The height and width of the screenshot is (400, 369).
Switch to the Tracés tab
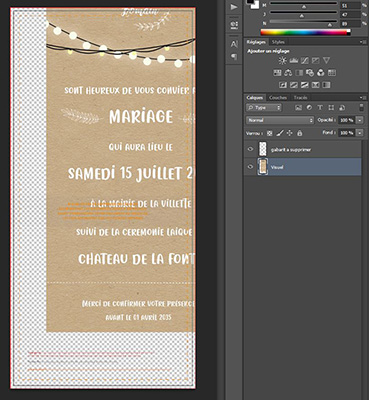coord(300,98)
